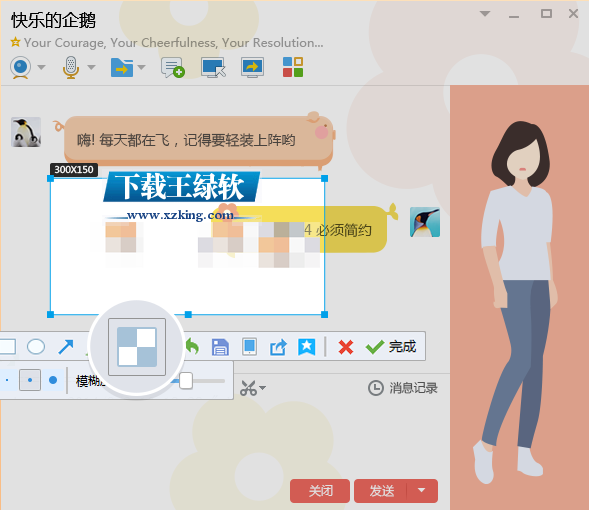589x510 pixels.
Task: Start a voice call with microphone icon
Action: (71, 68)
